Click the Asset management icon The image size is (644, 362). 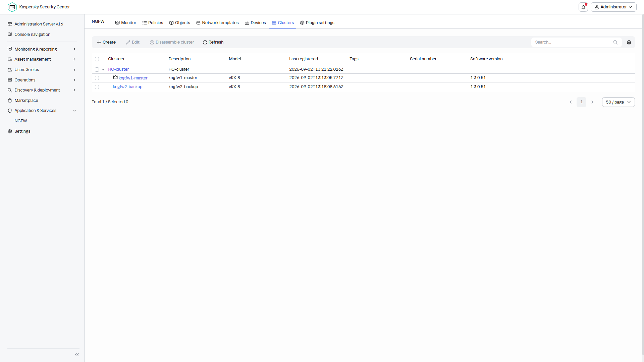10,59
